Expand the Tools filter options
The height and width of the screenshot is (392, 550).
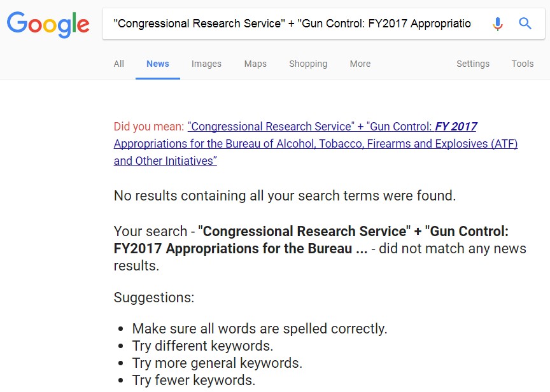click(523, 64)
